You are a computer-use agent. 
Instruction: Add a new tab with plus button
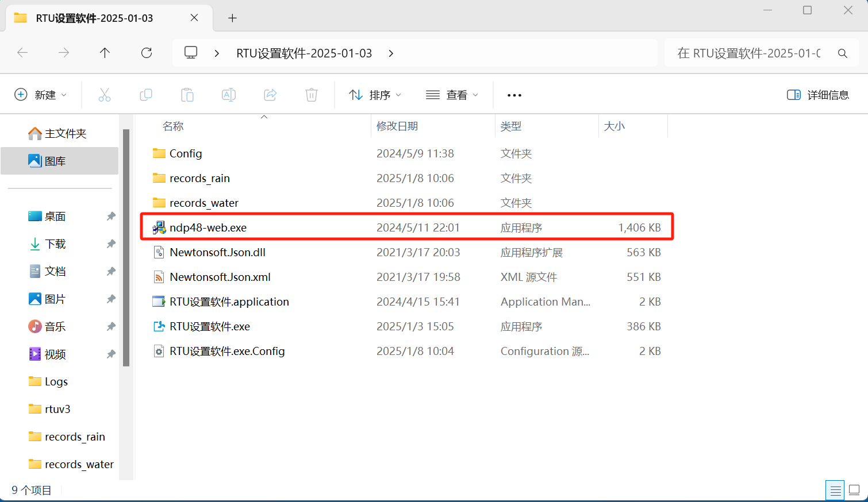tap(232, 18)
